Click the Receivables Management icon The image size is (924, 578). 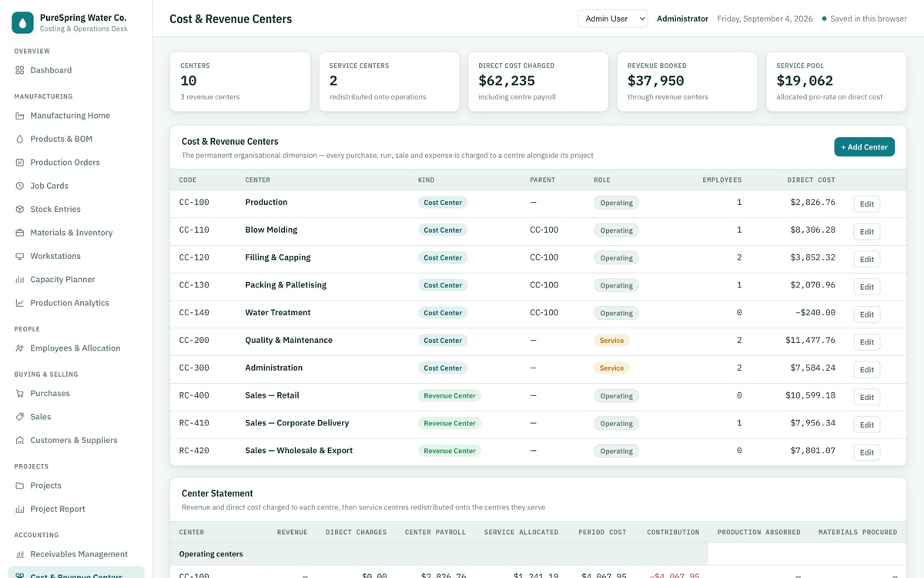[x=20, y=554]
